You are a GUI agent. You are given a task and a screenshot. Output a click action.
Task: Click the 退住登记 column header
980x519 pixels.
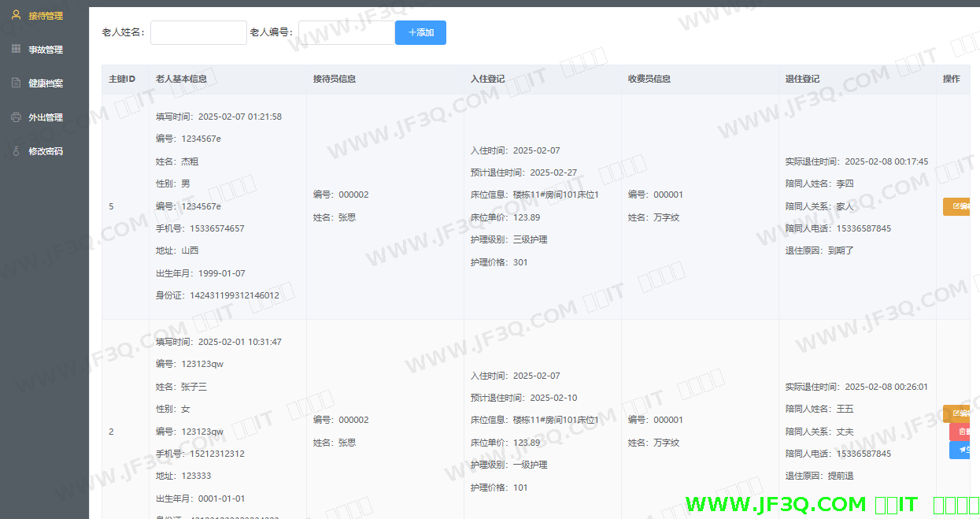(x=802, y=79)
